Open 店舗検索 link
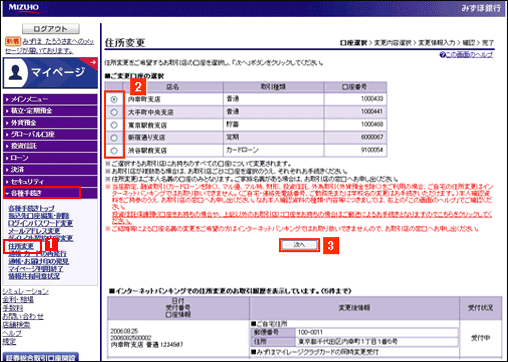 click(x=16, y=325)
